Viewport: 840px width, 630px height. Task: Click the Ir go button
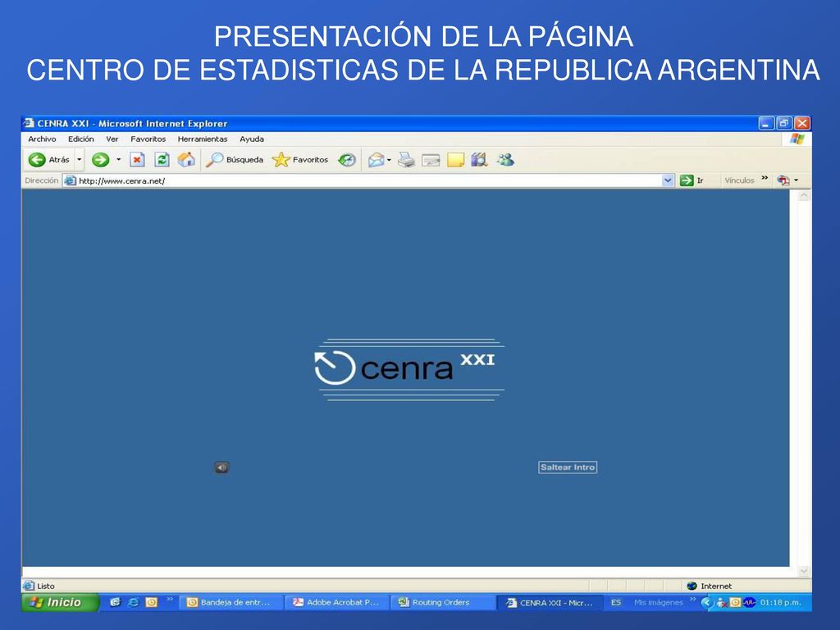click(x=692, y=180)
